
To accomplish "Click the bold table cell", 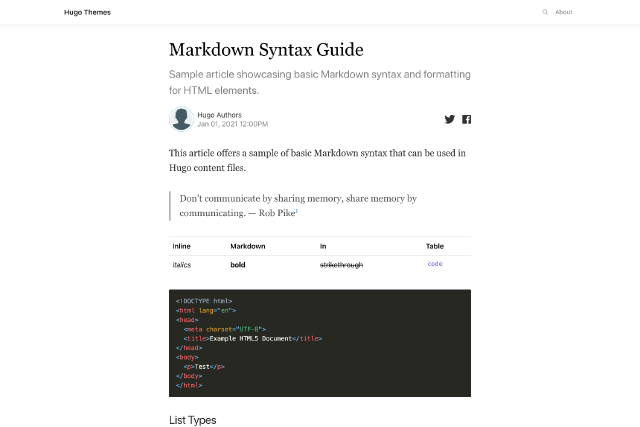I will [238, 265].
